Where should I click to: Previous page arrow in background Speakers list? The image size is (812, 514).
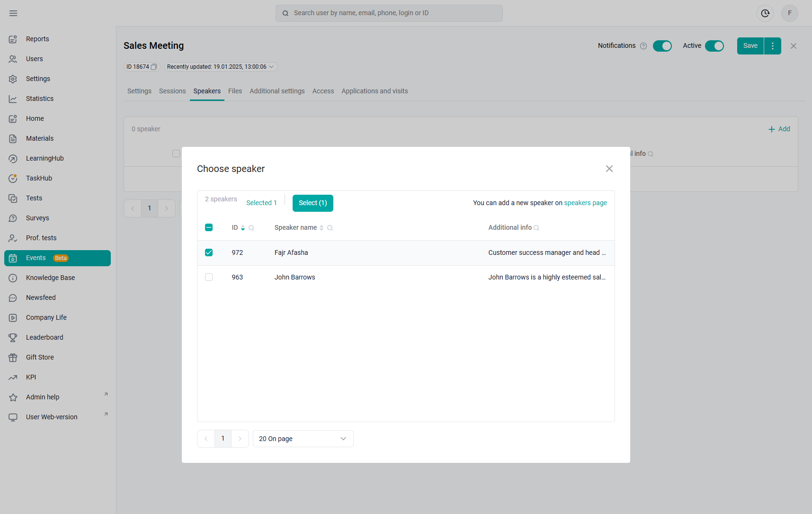(x=133, y=208)
